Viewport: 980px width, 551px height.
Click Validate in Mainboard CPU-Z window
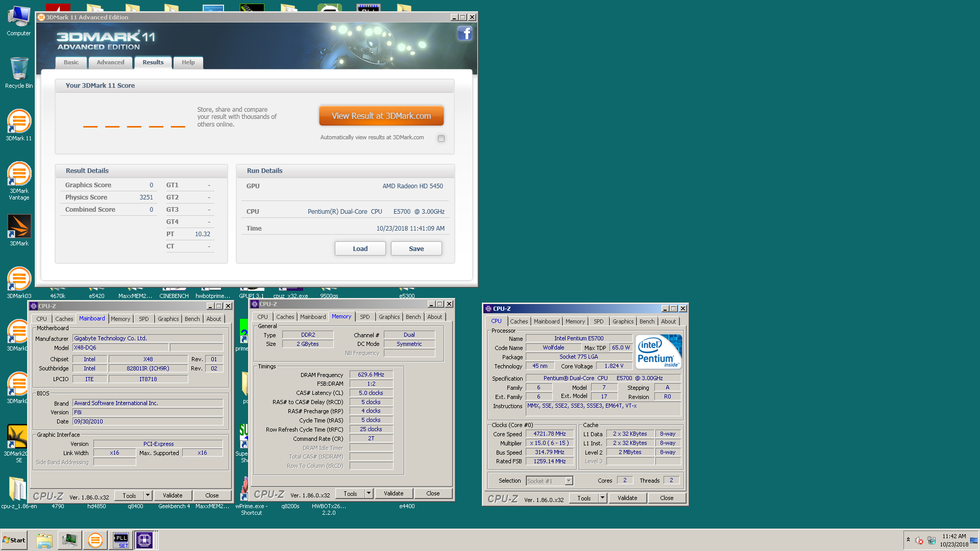pyautogui.click(x=173, y=495)
